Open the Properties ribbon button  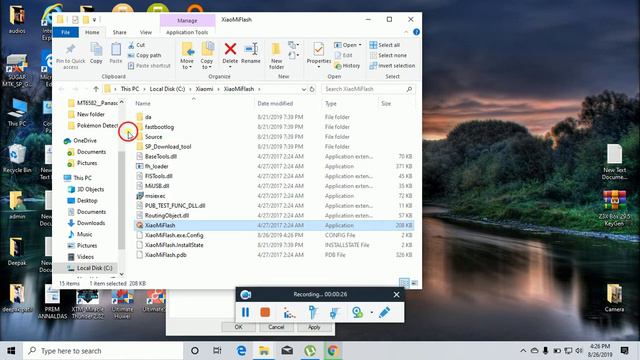(319, 55)
